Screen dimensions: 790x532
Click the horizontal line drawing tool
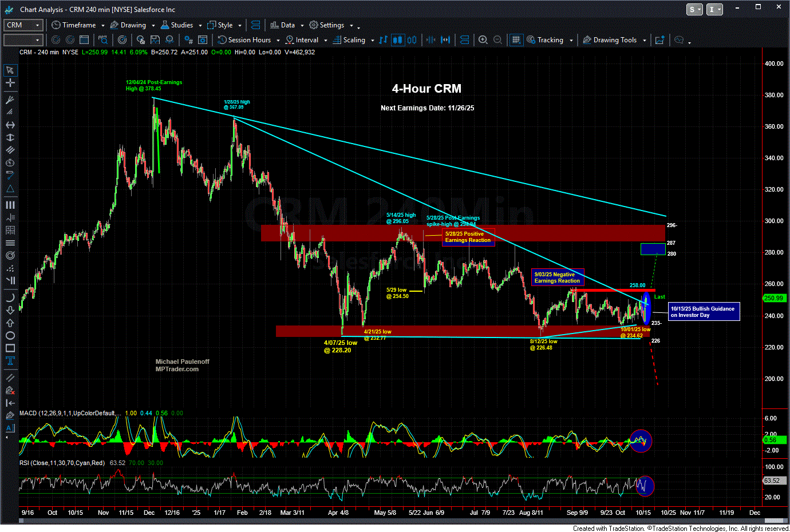click(10, 125)
